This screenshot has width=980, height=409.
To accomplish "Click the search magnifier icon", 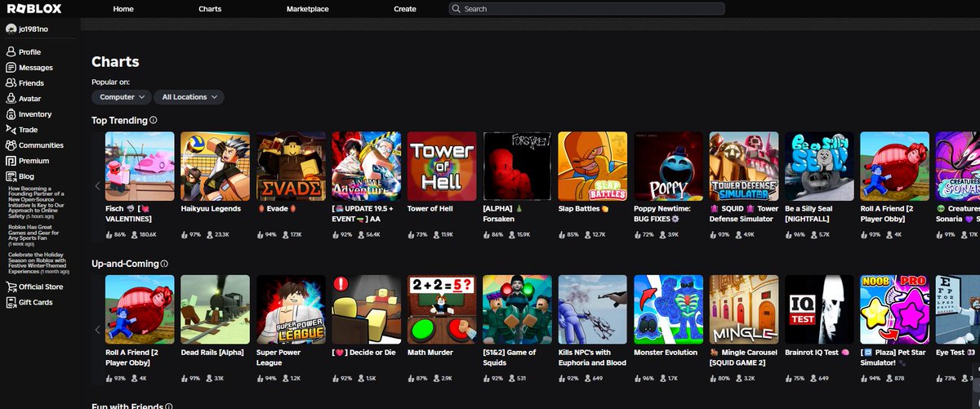I will point(456,9).
